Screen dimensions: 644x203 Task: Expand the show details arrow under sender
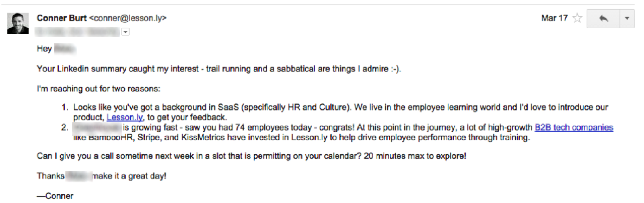pos(126,32)
